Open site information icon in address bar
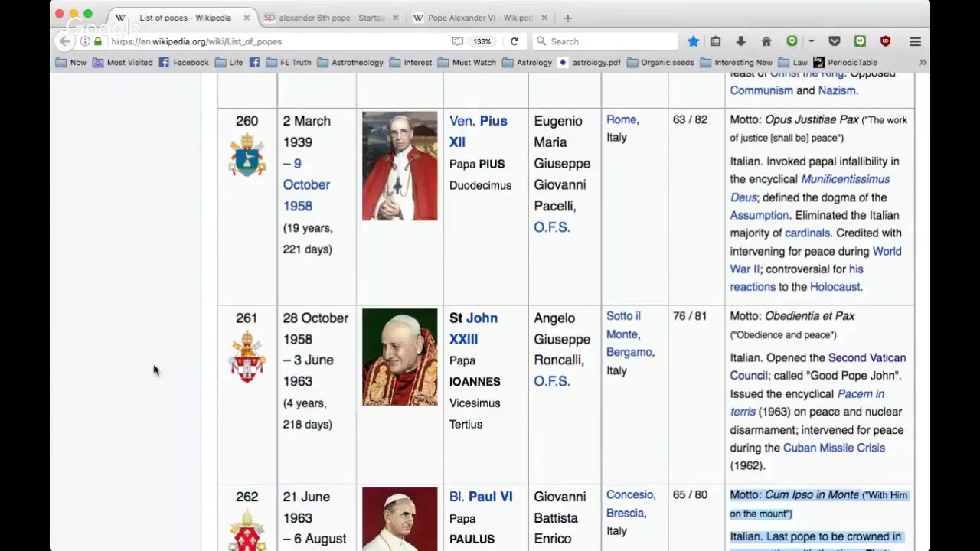The height and width of the screenshot is (551, 980). coord(85,41)
